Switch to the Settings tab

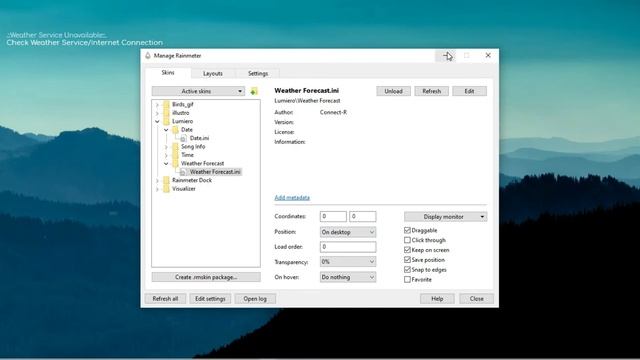click(258, 73)
